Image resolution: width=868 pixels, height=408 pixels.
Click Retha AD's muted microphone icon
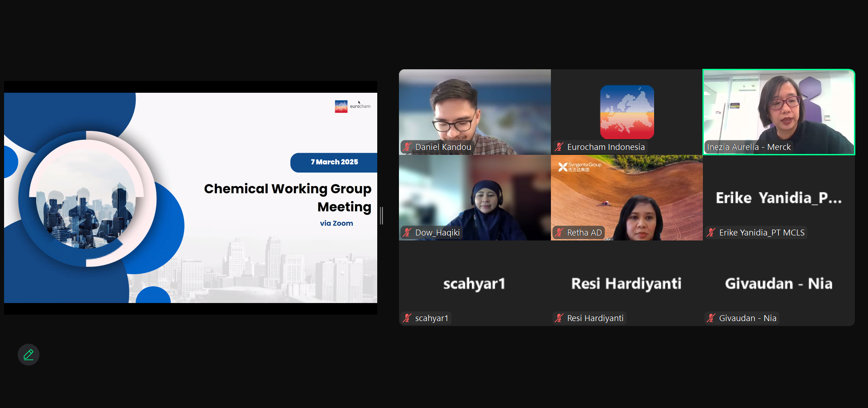pyautogui.click(x=559, y=232)
